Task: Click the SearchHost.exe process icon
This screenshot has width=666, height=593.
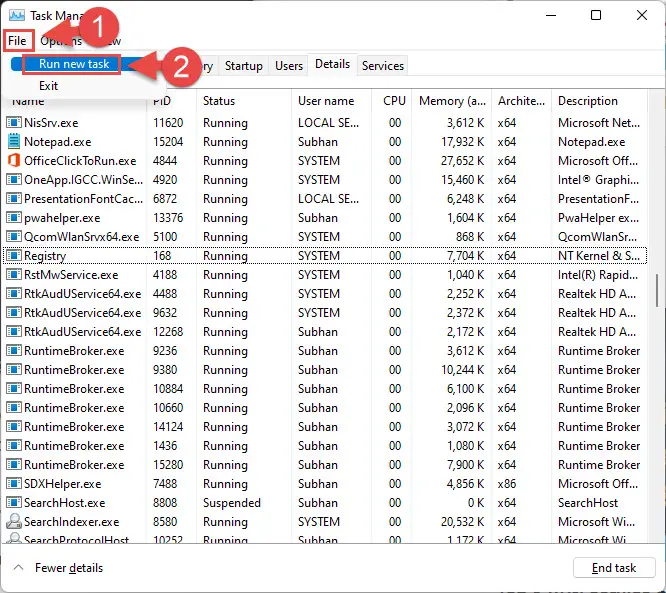Action: coord(14,503)
